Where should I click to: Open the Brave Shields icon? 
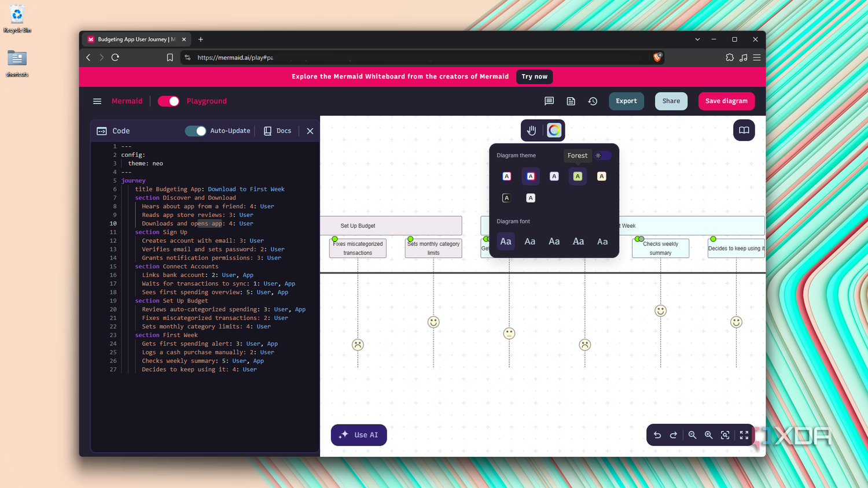657,57
